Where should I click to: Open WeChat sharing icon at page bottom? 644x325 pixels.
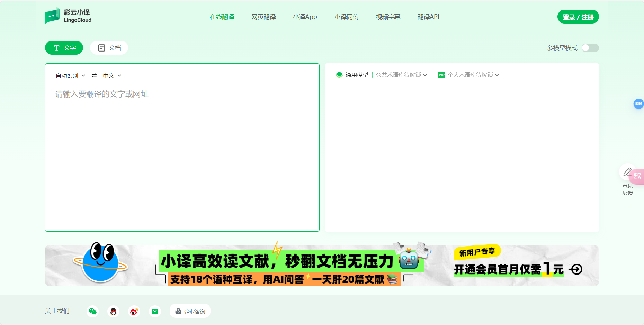tap(92, 311)
